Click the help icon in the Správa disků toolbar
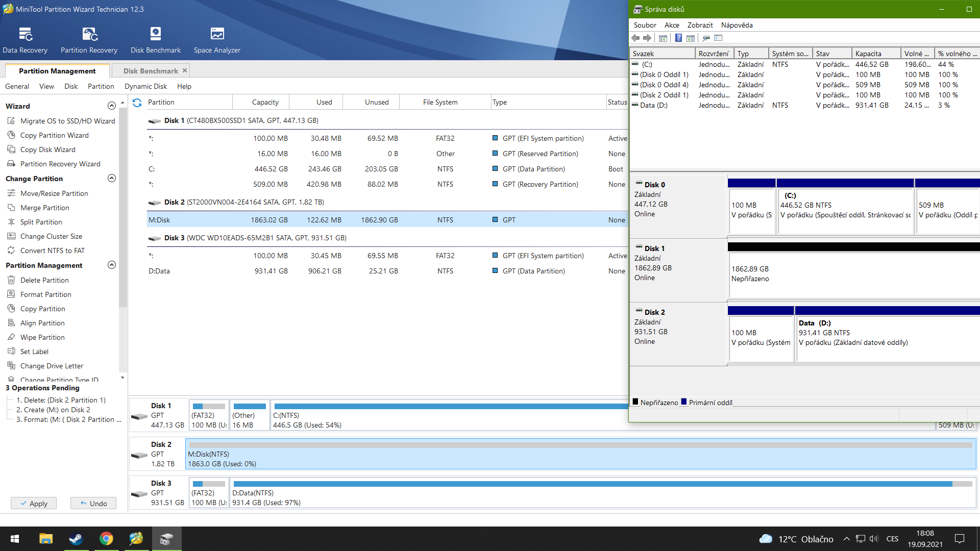This screenshot has width=980, height=551. pyautogui.click(x=678, y=38)
